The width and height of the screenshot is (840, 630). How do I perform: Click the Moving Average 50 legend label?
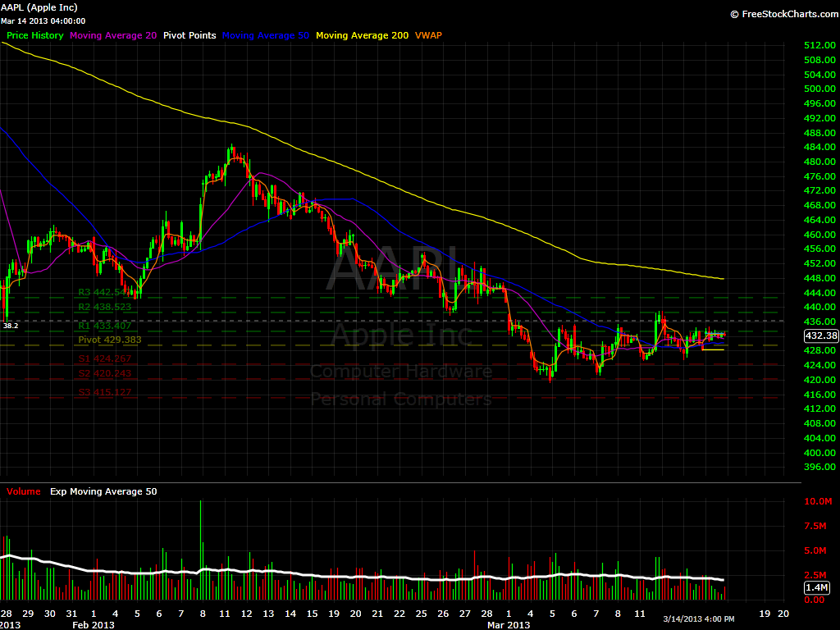[266, 35]
